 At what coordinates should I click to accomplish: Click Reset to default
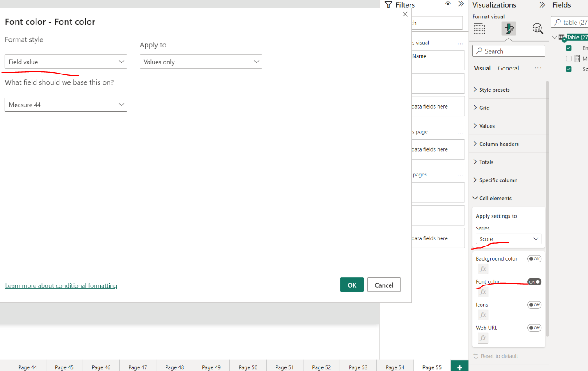point(495,356)
